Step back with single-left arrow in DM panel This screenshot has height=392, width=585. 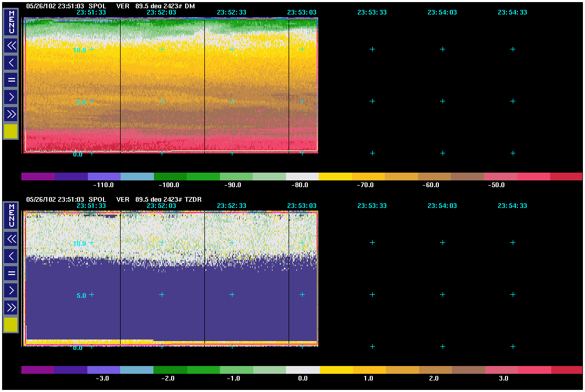point(11,63)
